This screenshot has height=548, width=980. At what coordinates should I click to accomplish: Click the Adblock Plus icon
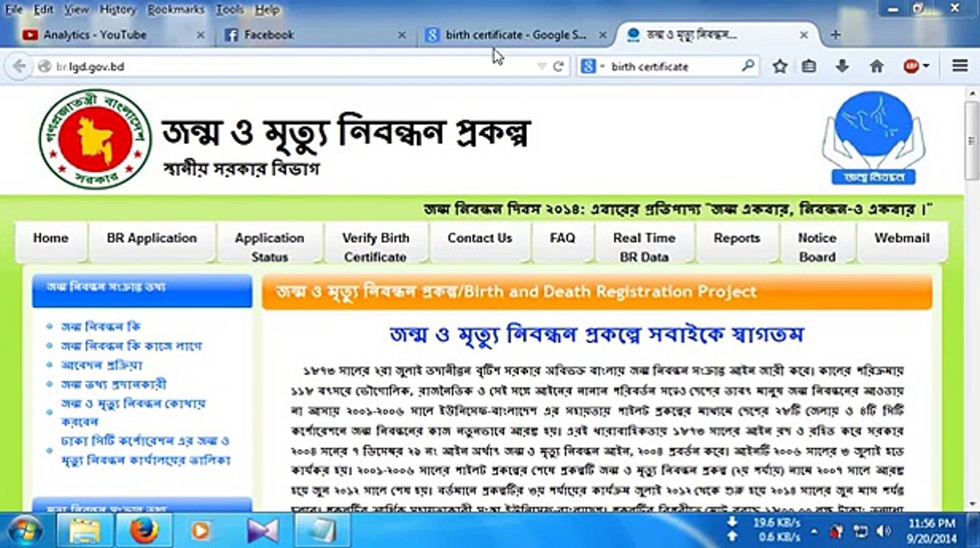(911, 66)
